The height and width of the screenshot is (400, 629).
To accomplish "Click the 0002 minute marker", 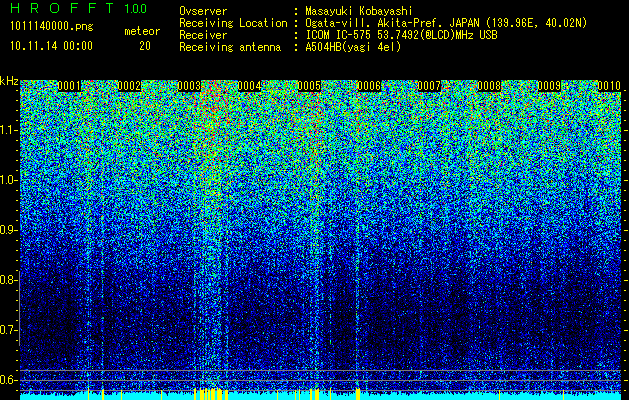I will point(130,86).
